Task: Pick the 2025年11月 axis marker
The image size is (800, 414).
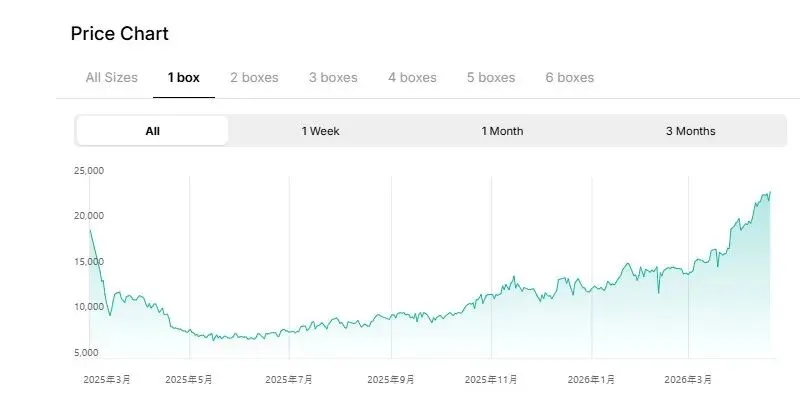Action: (491, 380)
